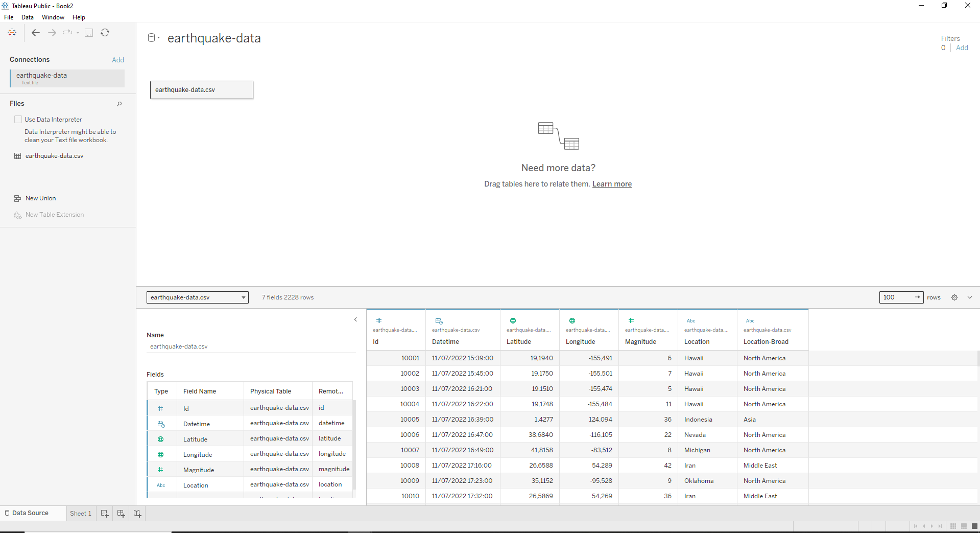Image resolution: width=980 pixels, height=533 pixels.
Task: Open the Data menu
Action: tap(28, 17)
